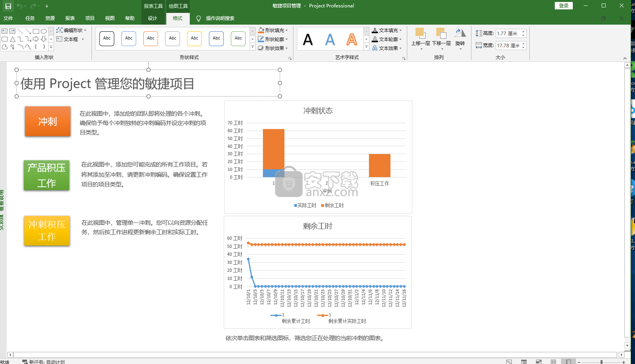Expand the WordArt styles gallery
Image resolution: width=635 pixels, height=364 pixels.
click(x=366, y=47)
